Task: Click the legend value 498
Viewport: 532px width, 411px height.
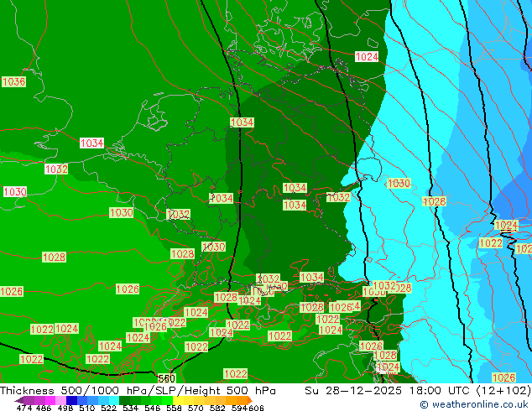Action: tap(65, 408)
